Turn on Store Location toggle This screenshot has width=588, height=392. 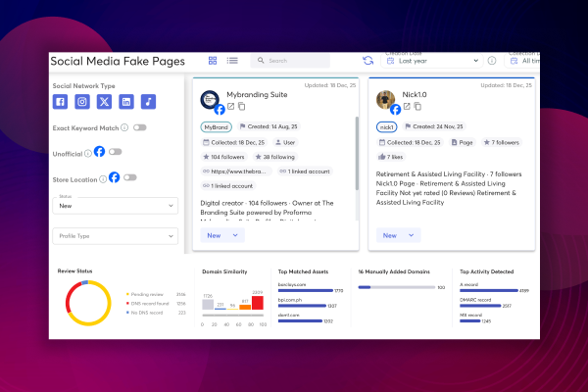[x=128, y=177]
